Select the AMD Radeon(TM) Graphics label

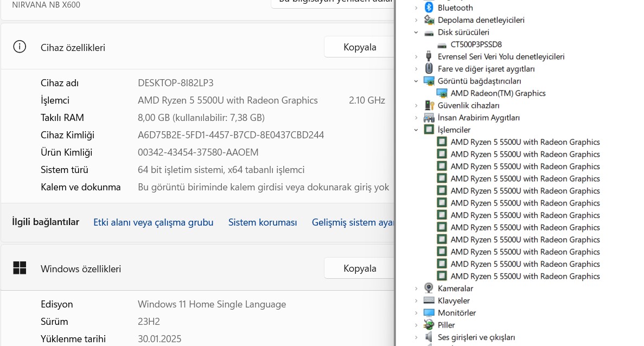click(498, 93)
